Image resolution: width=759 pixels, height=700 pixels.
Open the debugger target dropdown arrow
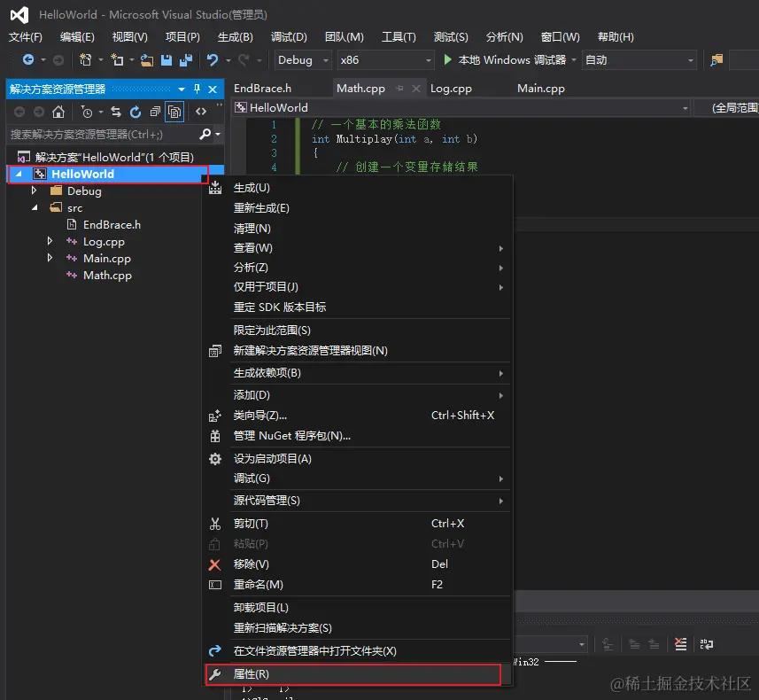pos(574,60)
